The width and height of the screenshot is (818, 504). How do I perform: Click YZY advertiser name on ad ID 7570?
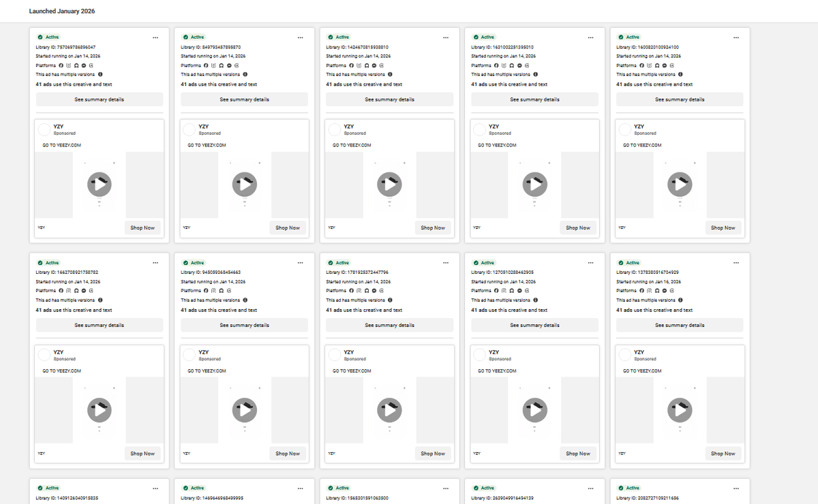(x=59, y=127)
